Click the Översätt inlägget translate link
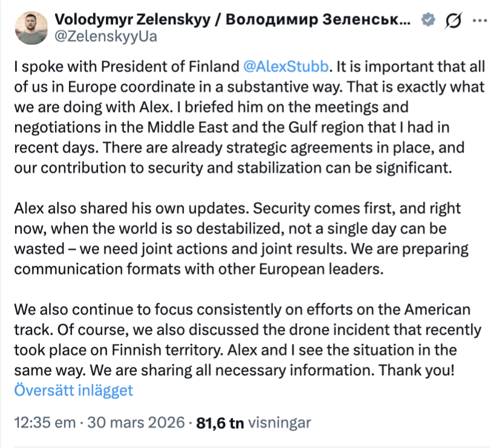The image size is (500, 448). pyautogui.click(x=73, y=390)
